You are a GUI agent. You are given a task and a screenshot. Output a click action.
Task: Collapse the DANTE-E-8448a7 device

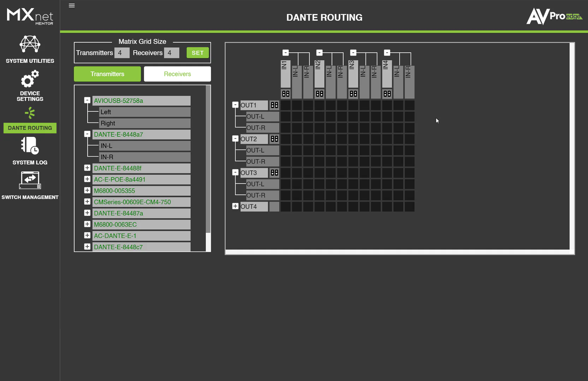[x=87, y=134]
